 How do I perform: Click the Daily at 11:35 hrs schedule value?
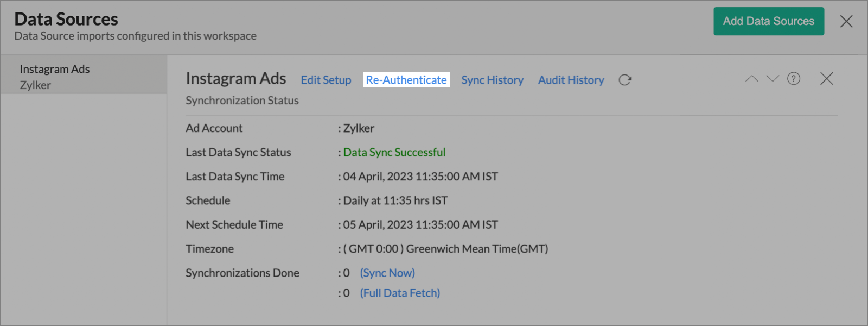coord(395,200)
